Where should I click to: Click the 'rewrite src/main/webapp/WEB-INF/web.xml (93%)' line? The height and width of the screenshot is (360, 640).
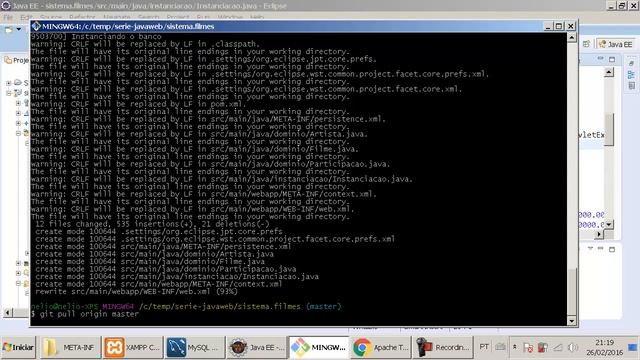point(136,291)
